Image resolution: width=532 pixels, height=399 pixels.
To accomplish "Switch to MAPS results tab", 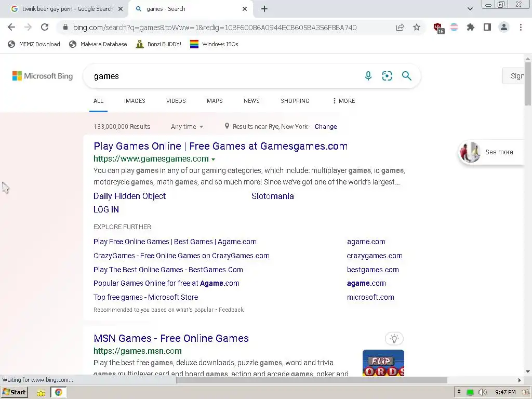I will point(215,101).
